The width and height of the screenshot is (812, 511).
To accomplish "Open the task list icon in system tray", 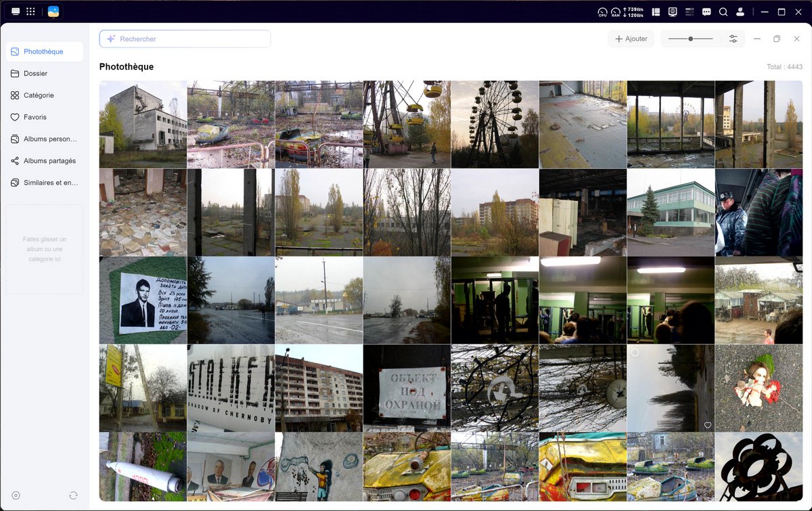I will pos(690,12).
